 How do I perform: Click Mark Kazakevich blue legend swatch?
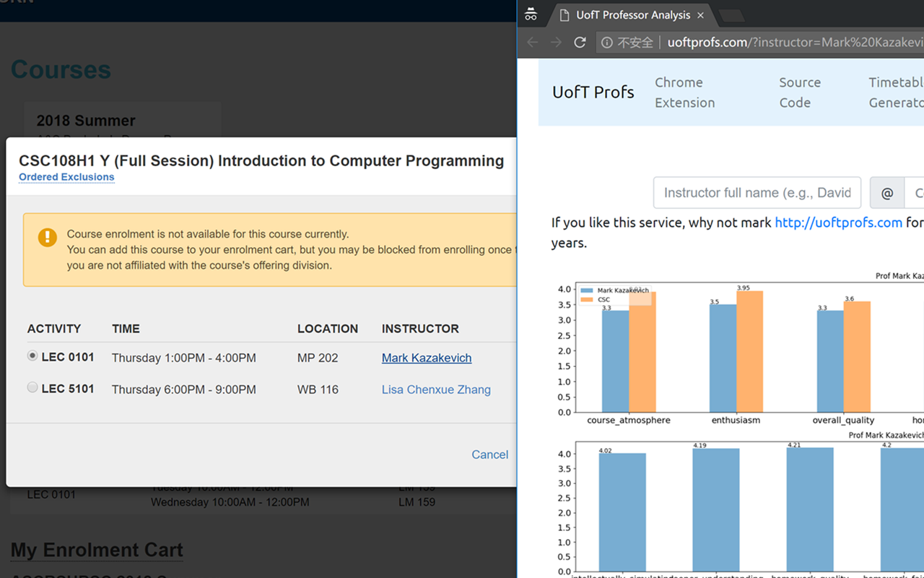click(588, 290)
